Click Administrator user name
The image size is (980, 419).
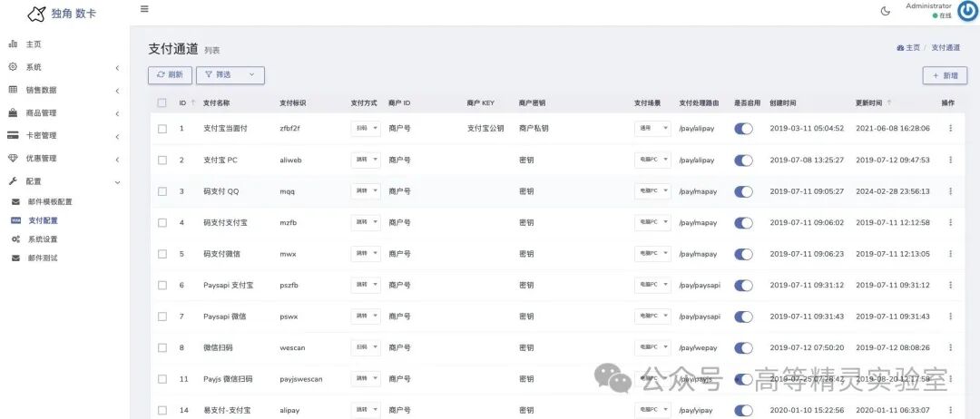pyautogui.click(x=929, y=5)
